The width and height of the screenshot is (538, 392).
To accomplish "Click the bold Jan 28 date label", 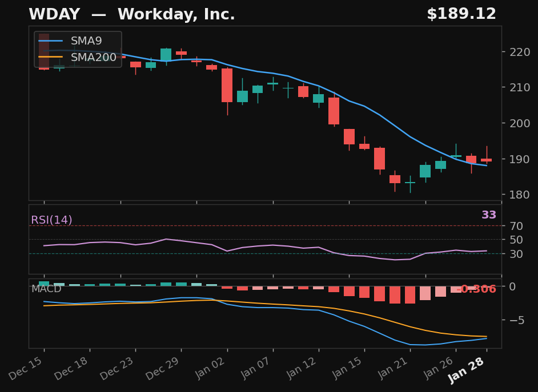I will [467, 370].
